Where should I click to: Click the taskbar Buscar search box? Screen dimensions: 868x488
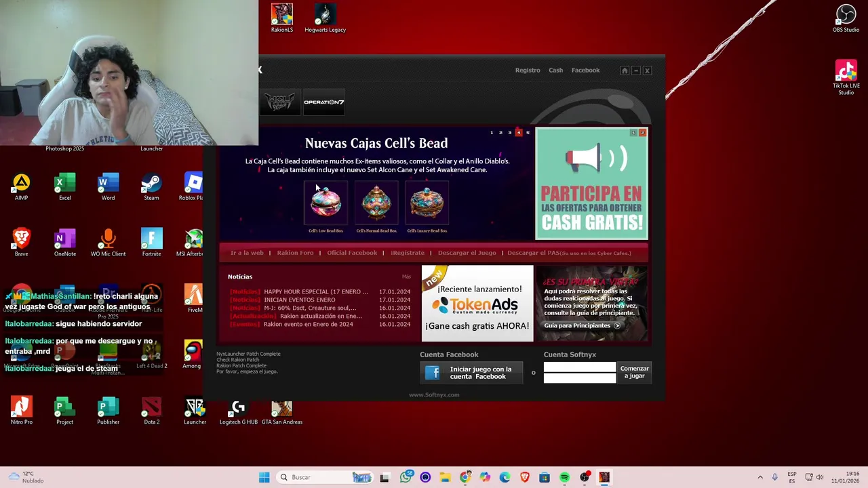(325, 477)
